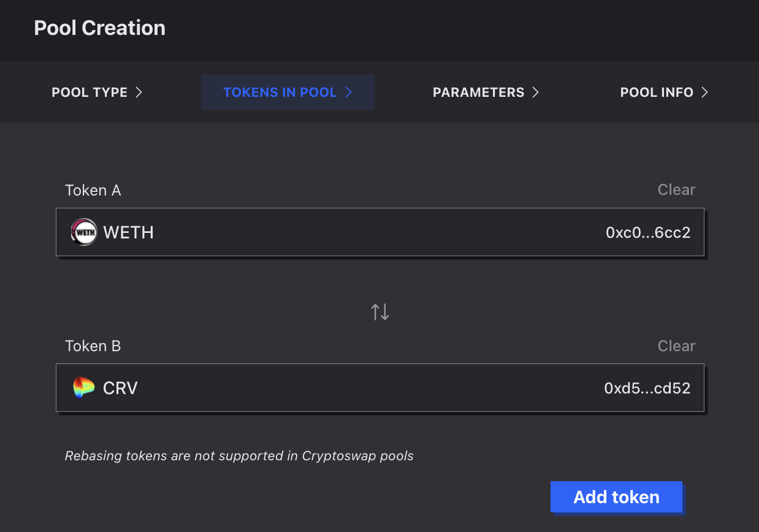This screenshot has height=532, width=759.
Task: Click the Pool Creation heading
Action: pyautogui.click(x=100, y=28)
